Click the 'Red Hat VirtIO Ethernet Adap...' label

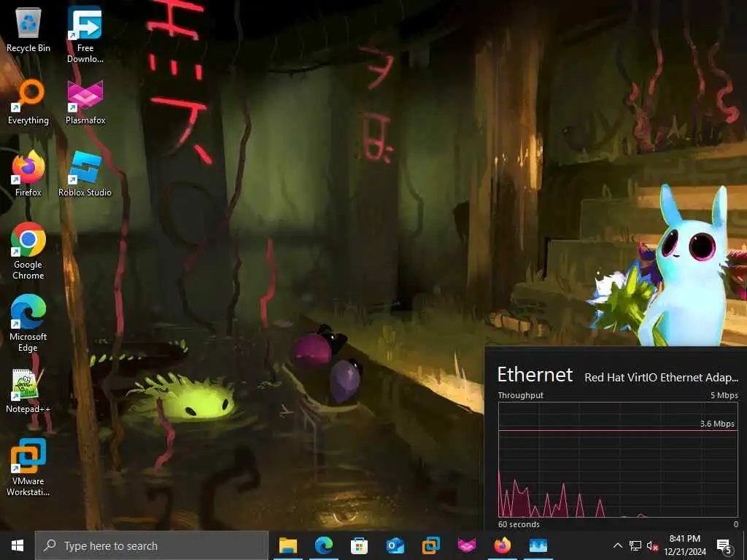[661, 378]
